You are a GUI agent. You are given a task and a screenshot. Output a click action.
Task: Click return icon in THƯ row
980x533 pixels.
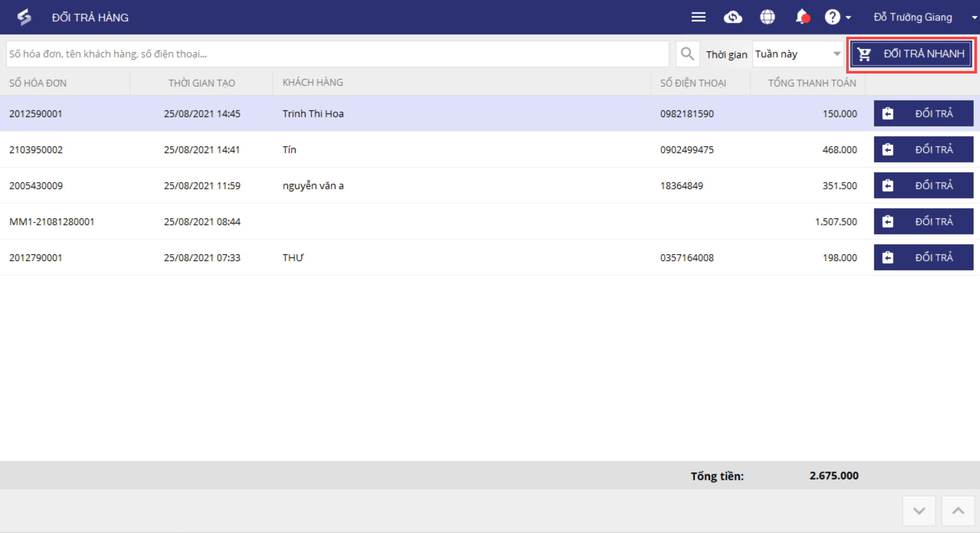[888, 257]
